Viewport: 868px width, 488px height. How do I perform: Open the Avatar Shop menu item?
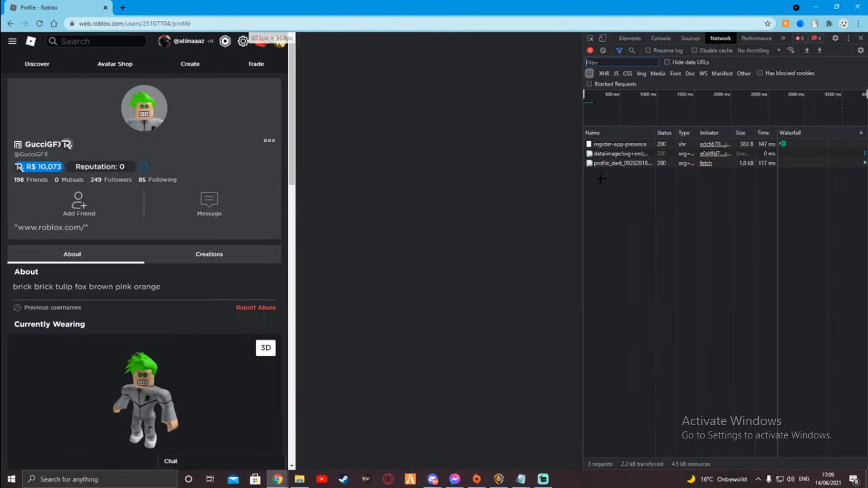(x=115, y=64)
